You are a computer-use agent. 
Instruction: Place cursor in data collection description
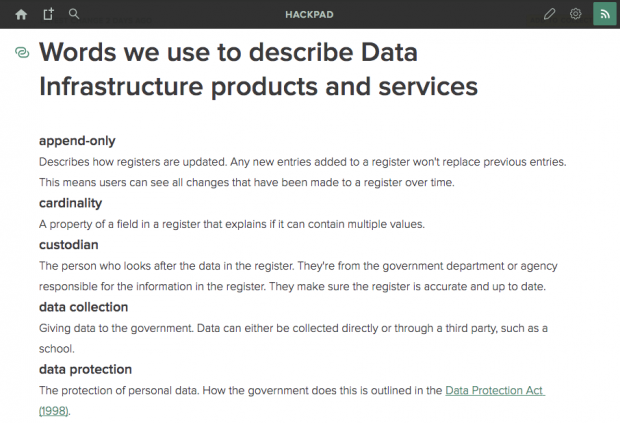293,338
